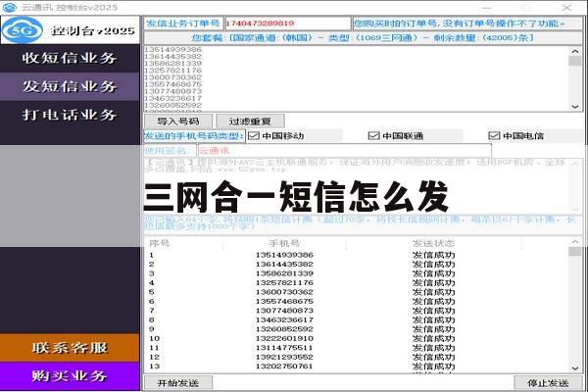The height and width of the screenshot is (392, 588).
Task: Select table row with 13514939386
Action: [357, 255]
